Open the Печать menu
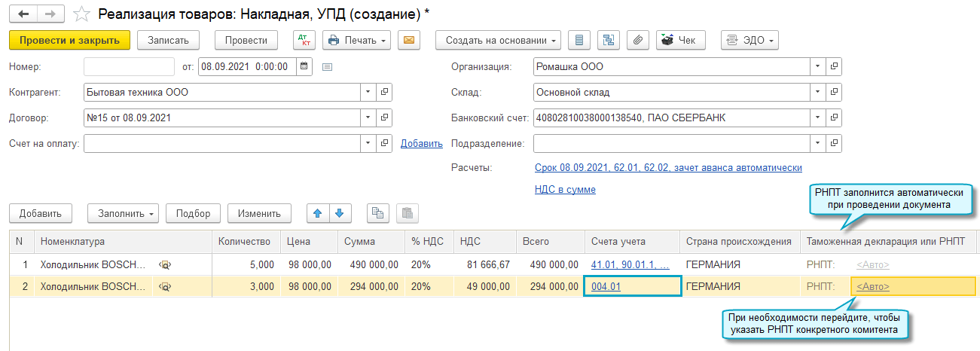The width and height of the screenshot is (980, 351). [356, 40]
